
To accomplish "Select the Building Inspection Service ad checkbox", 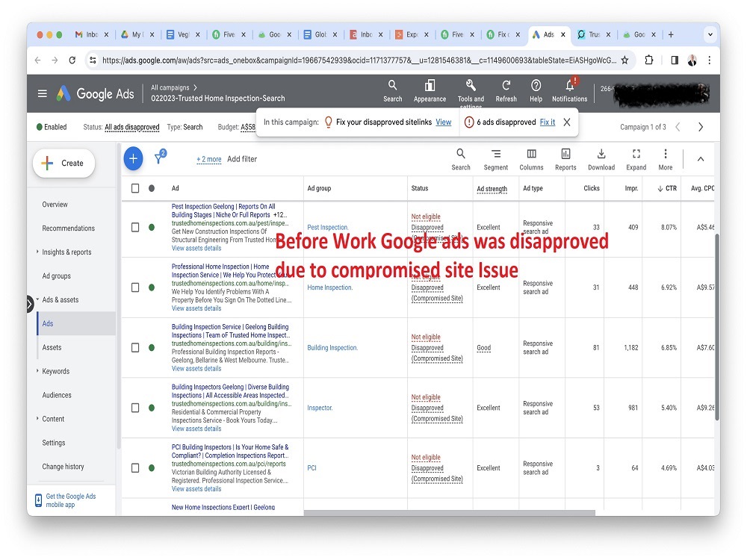I will pyautogui.click(x=135, y=348).
